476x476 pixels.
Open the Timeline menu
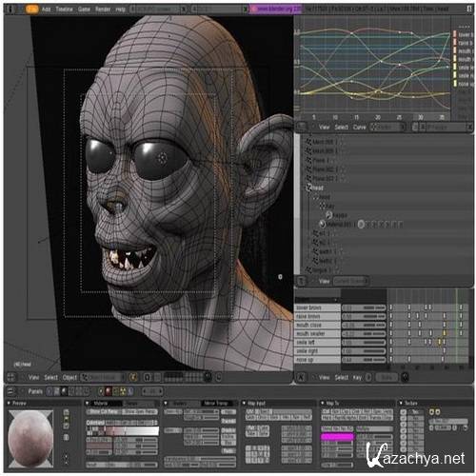point(64,10)
